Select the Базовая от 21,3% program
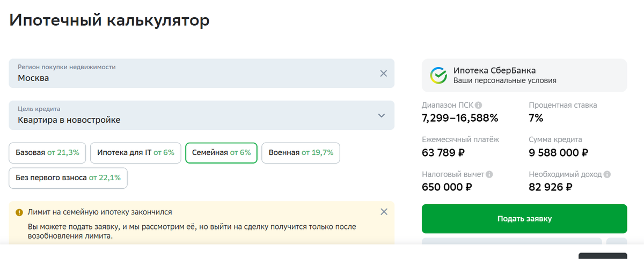This screenshot has width=644, height=259. coord(47,153)
